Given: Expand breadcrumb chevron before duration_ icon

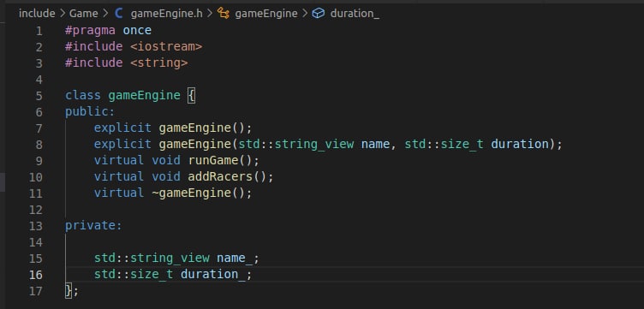Looking at the screenshot, I should click(305, 14).
